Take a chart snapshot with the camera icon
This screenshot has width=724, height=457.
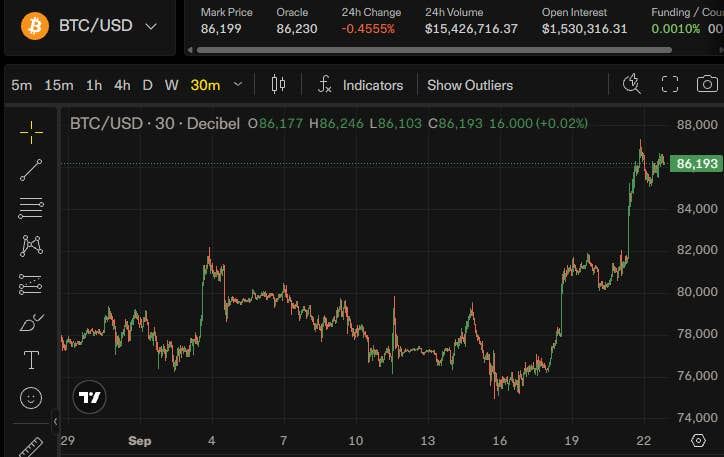707,84
